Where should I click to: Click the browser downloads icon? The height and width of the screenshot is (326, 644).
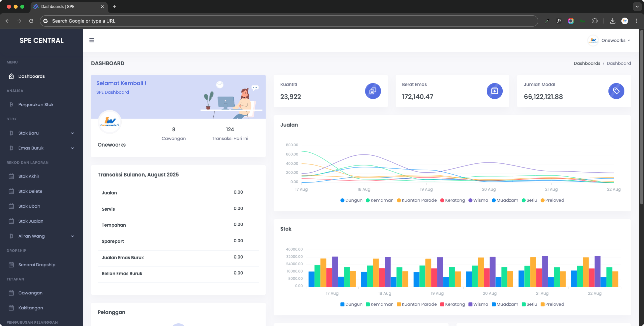(x=612, y=21)
